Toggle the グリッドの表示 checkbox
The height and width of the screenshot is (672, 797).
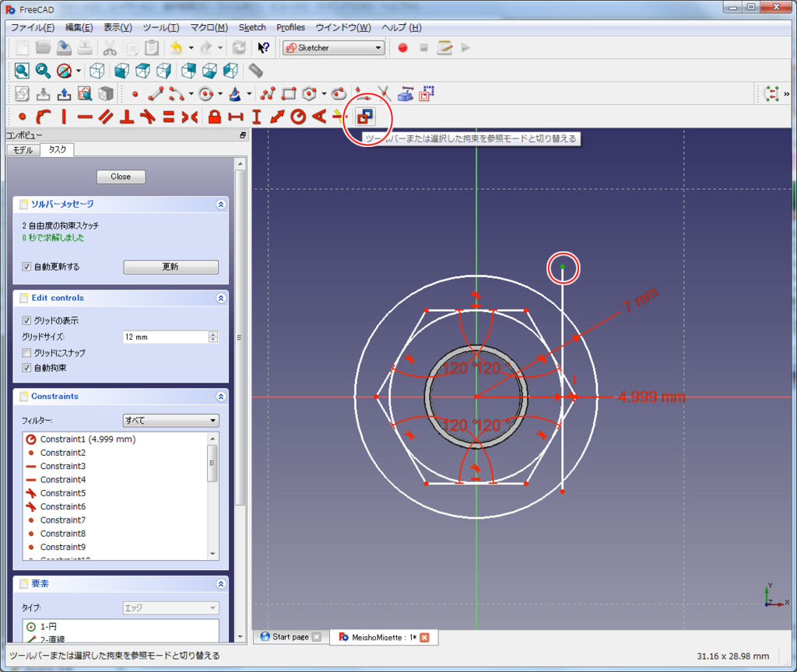click(27, 320)
